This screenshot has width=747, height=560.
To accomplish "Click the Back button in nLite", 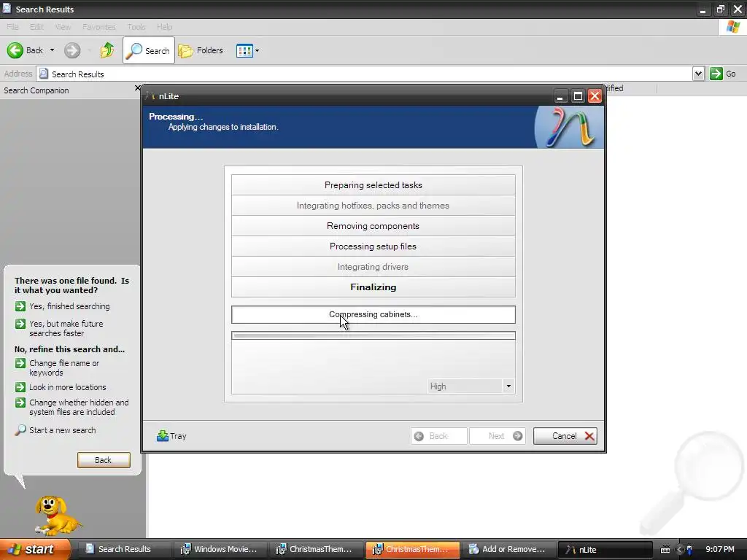I will [438, 436].
